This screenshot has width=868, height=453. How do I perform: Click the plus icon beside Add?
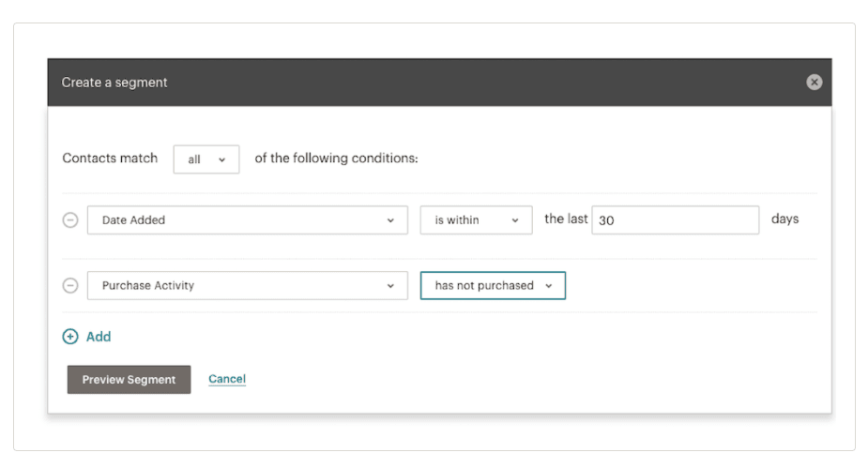pyautogui.click(x=70, y=337)
